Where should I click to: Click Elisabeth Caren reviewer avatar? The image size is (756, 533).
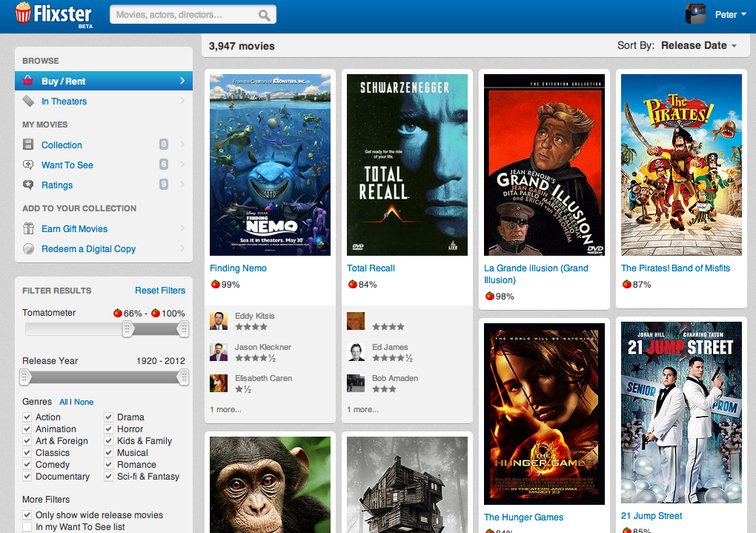(x=219, y=383)
